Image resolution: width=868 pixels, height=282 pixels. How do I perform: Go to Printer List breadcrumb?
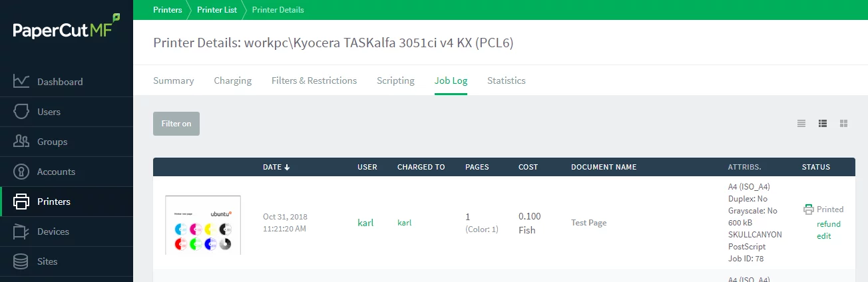(216, 10)
